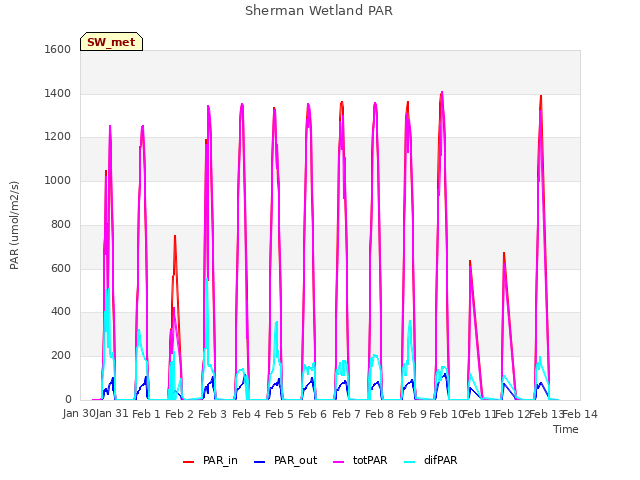This screenshot has height=480, width=640.
Task: Click the 400 y-axis tick label
Action: coord(61,312)
